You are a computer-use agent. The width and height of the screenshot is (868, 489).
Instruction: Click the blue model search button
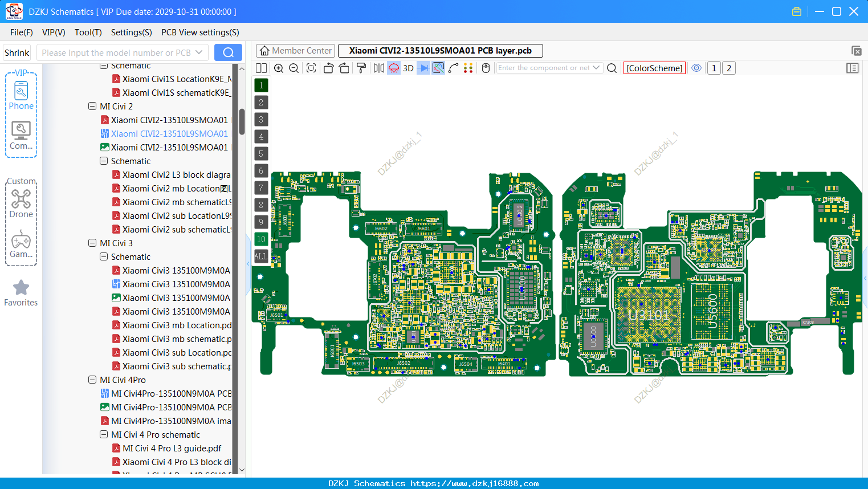(228, 52)
